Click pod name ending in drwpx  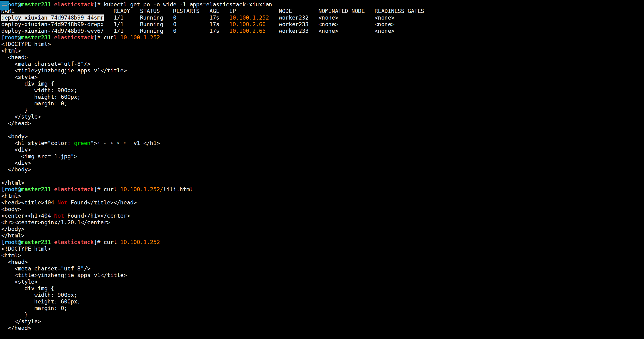click(52, 24)
